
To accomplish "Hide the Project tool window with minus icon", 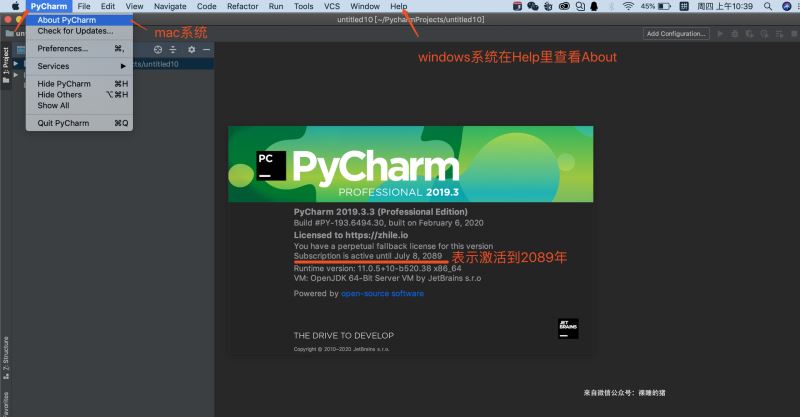I will (206, 50).
